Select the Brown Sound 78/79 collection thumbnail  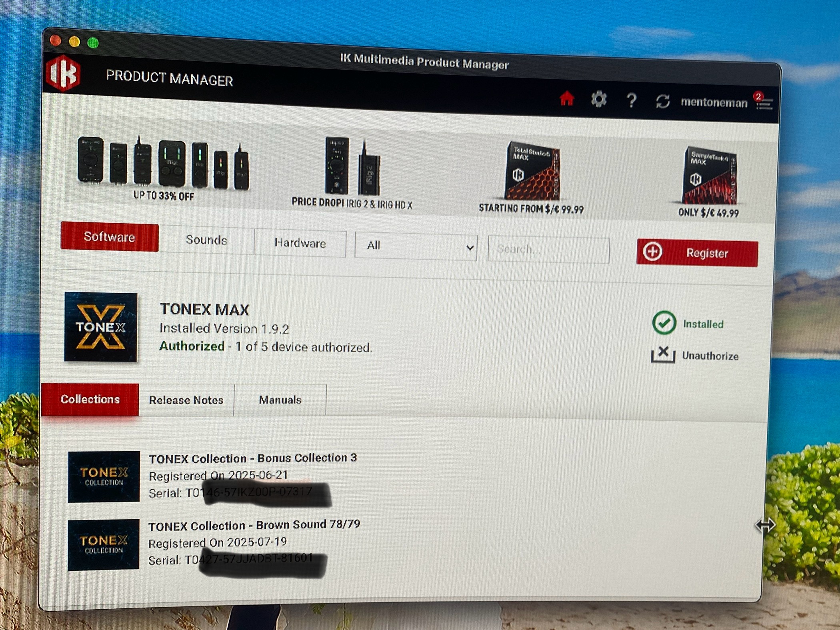click(104, 545)
